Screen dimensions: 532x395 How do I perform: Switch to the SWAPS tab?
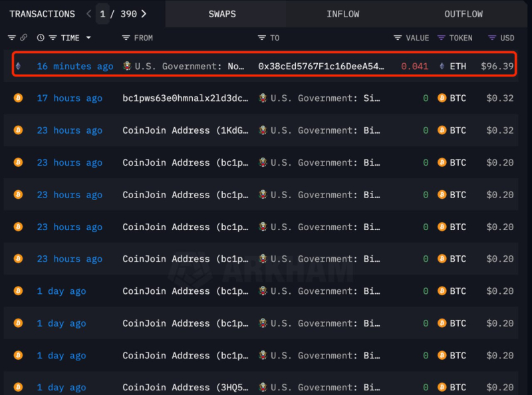tap(222, 14)
